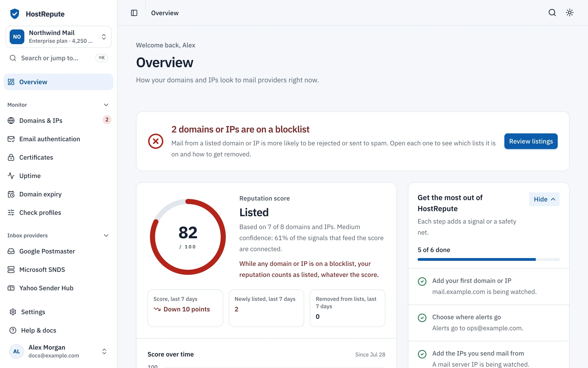Click the question mark icon for Help & docs
Viewport: 588px width, 368px height.
click(x=13, y=330)
